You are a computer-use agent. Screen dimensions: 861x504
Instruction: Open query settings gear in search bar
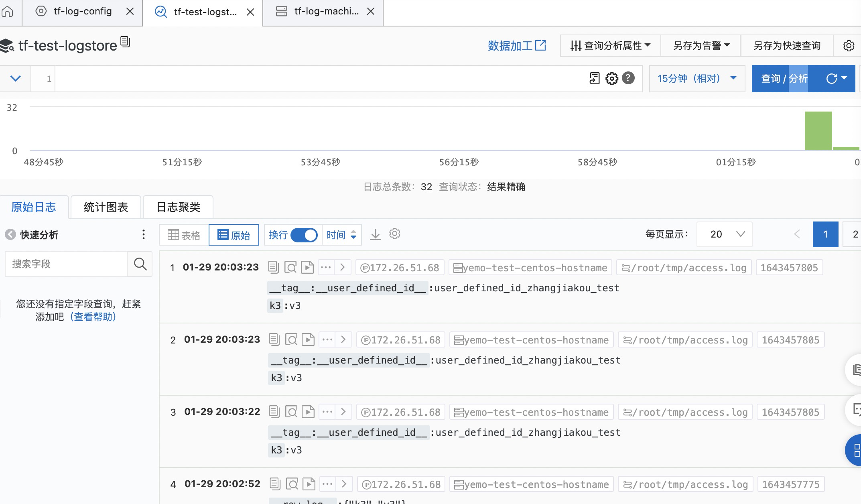coord(612,78)
